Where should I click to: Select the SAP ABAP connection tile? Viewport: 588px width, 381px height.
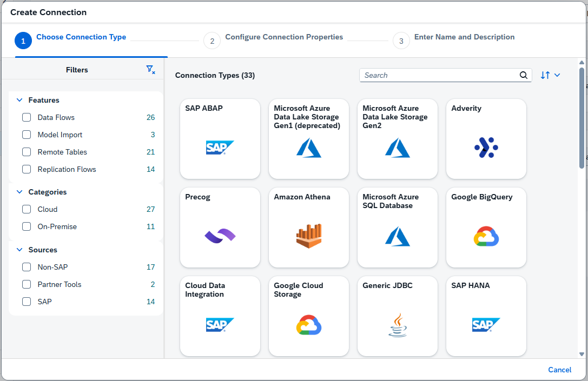click(x=220, y=138)
